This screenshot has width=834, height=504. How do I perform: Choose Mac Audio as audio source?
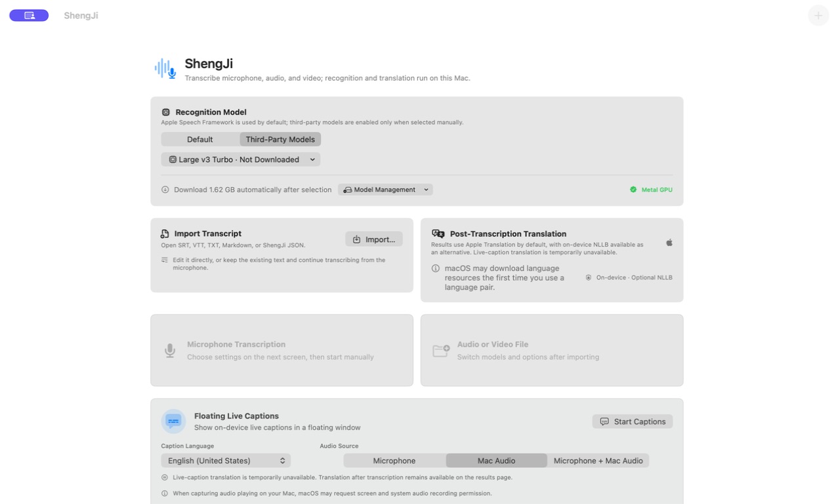496,461
